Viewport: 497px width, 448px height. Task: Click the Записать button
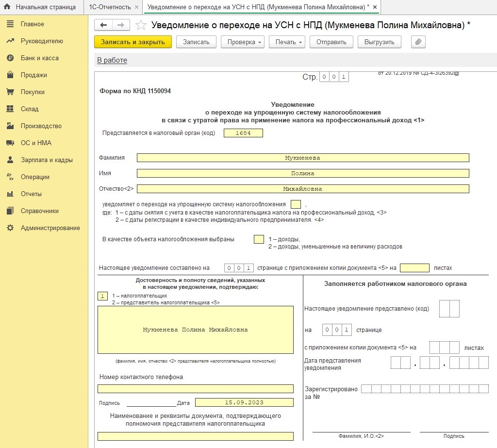point(196,42)
